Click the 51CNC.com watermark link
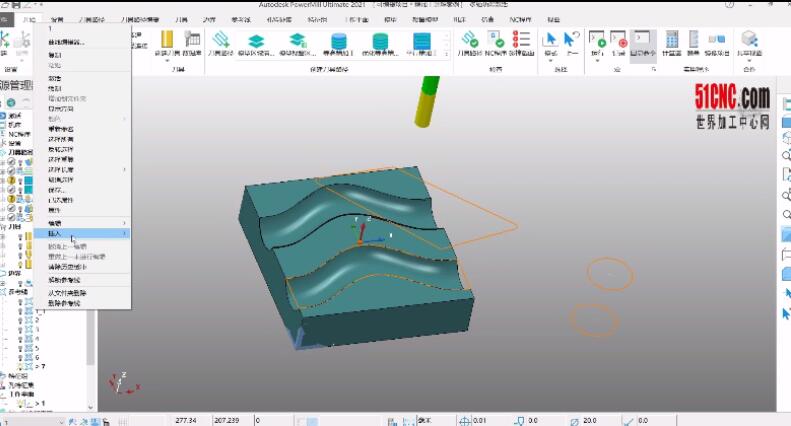The width and height of the screenshot is (791, 426). tap(732, 98)
